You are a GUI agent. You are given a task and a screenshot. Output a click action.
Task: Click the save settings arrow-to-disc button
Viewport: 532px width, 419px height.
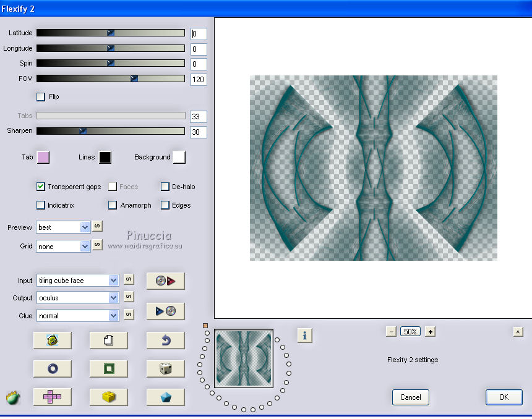point(165,311)
